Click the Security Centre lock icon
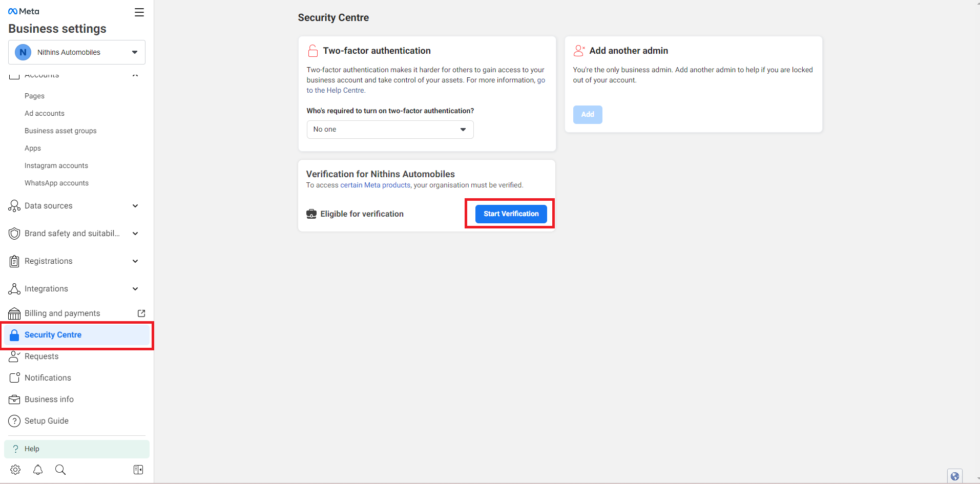This screenshot has height=484, width=980. [14, 335]
